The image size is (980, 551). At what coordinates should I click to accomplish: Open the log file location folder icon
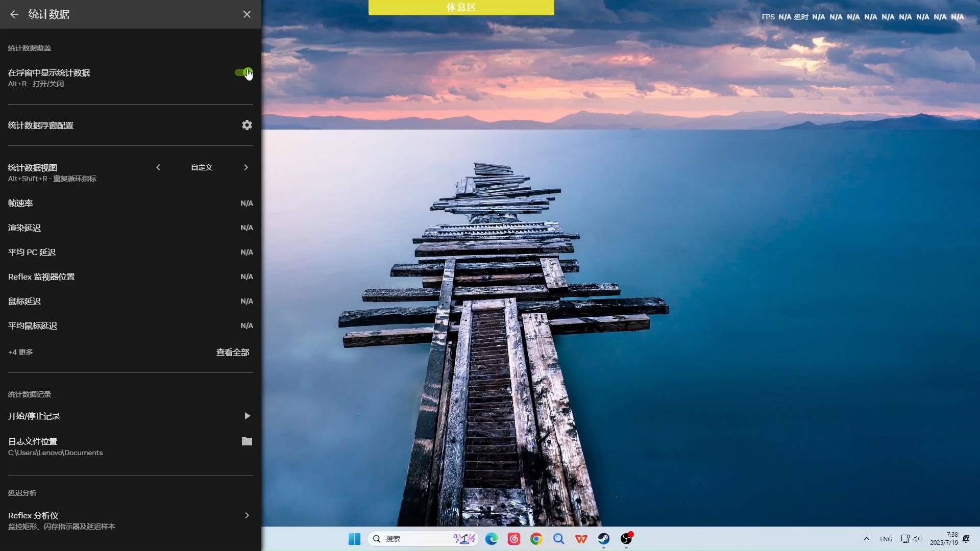click(247, 441)
